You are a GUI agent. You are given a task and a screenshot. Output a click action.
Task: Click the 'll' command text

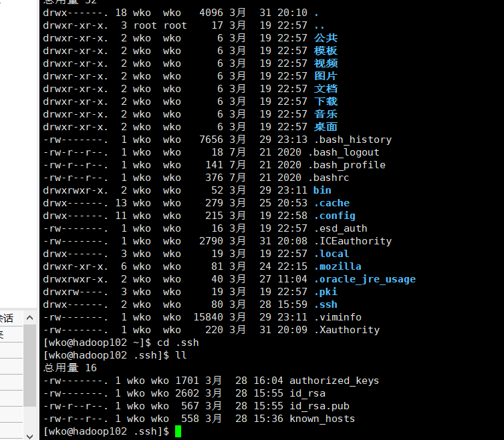click(x=181, y=355)
